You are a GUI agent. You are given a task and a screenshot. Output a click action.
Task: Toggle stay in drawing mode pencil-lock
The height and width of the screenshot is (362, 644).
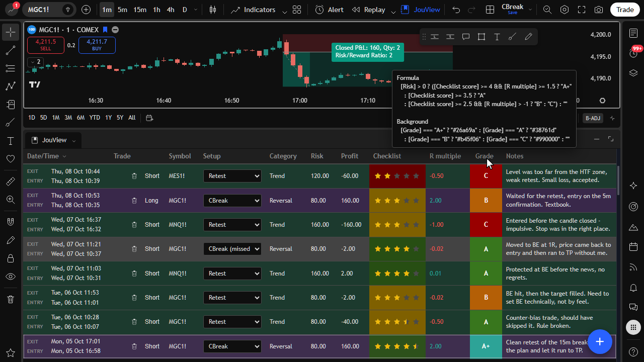point(11,240)
